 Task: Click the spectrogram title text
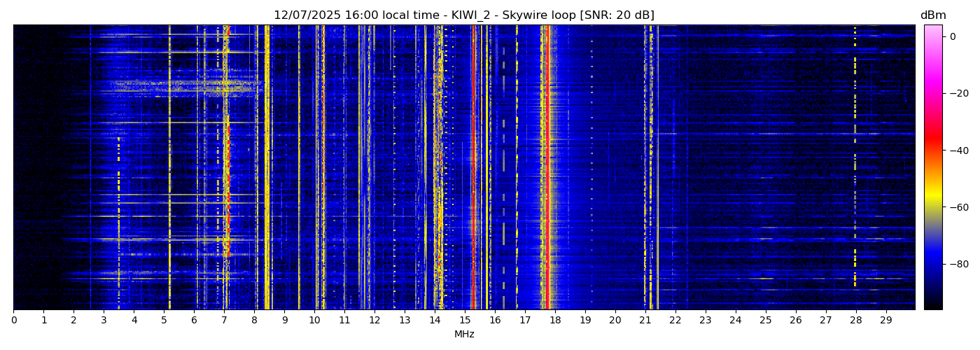pyautogui.click(x=463, y=15)
